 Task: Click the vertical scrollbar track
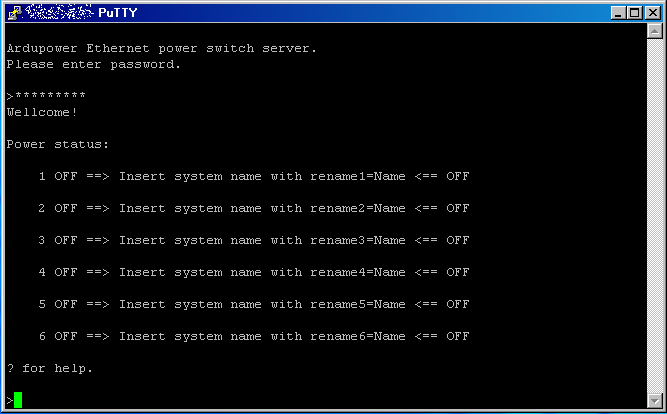click(x=654, y=216)
